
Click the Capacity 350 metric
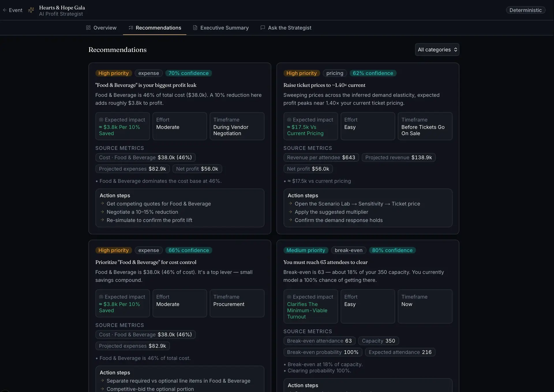tap(379, 341)
